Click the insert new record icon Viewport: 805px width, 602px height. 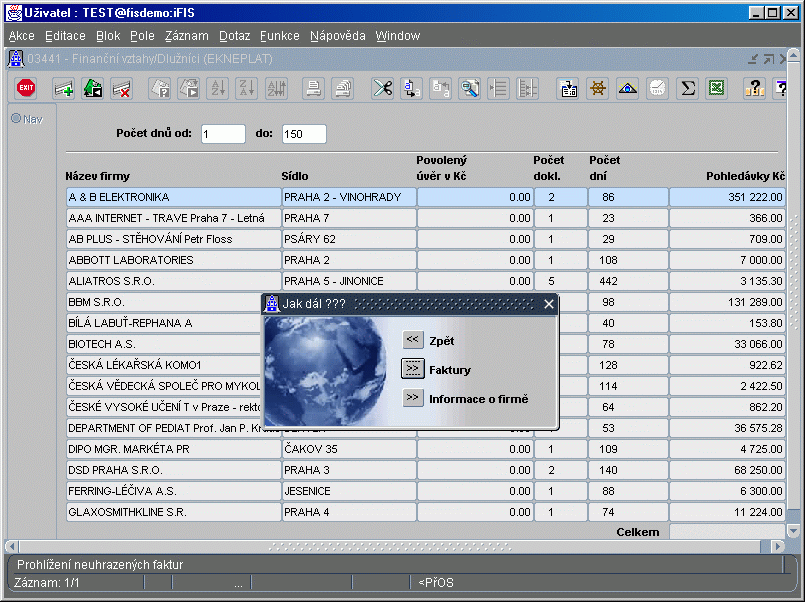pyautogui.click(x=64, y=88)
